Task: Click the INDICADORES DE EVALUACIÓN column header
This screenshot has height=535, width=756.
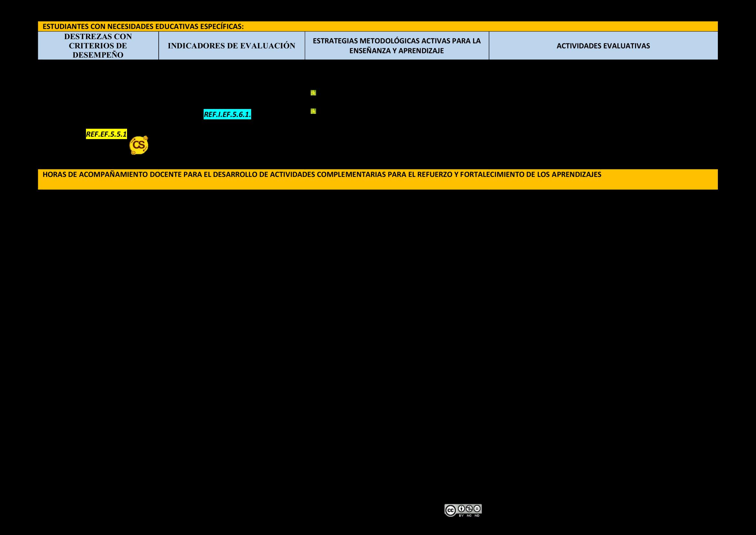Action: (x=231, y=46)
